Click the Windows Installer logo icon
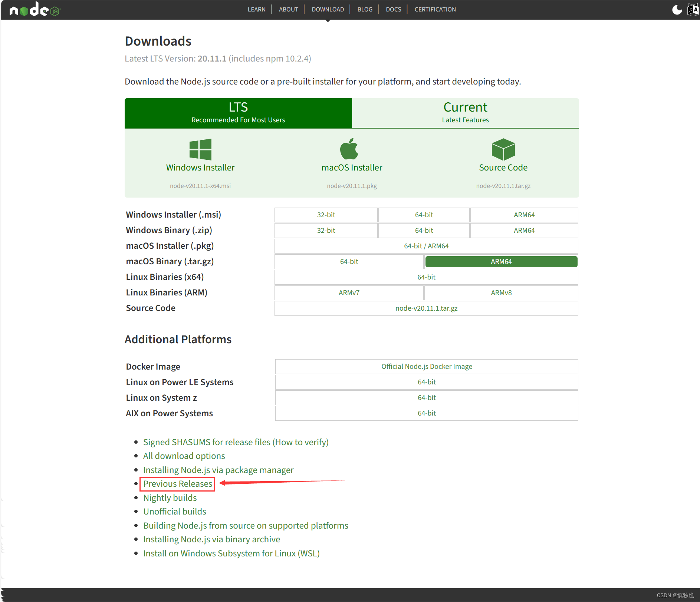The image size is (700, 602). tap(200, 149)
